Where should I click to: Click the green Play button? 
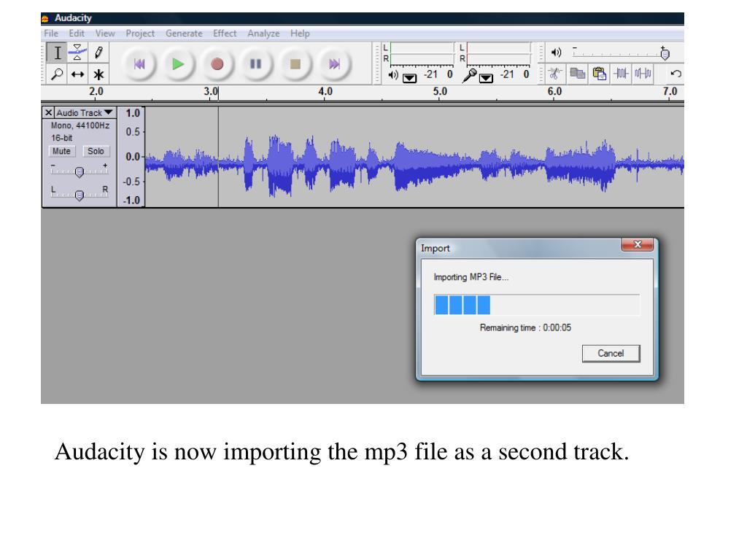(x=178, y=64)
